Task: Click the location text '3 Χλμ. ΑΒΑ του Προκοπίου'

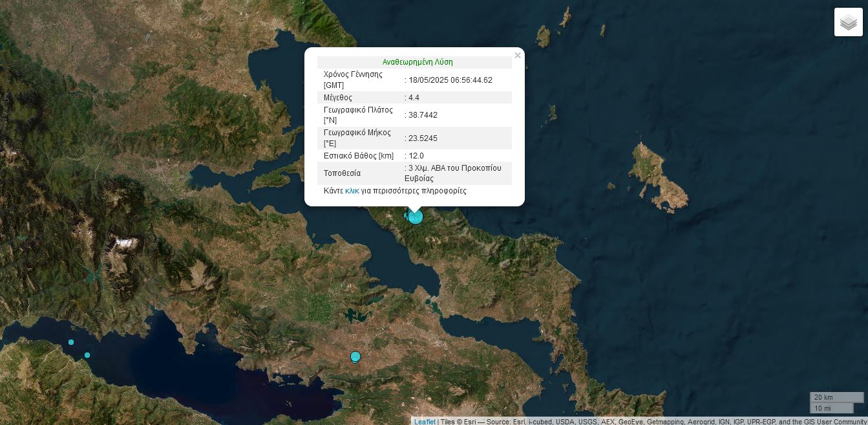Action: click(x=452, y=168)
